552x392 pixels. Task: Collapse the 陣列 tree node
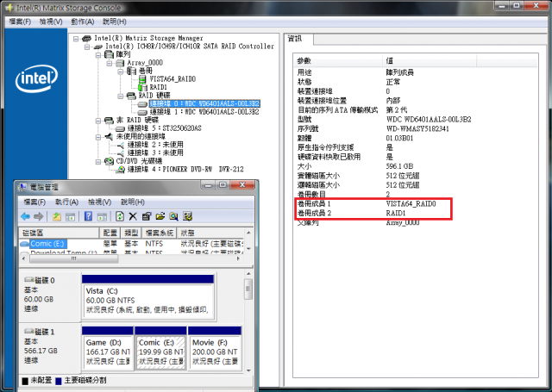[x=98, y=55]
